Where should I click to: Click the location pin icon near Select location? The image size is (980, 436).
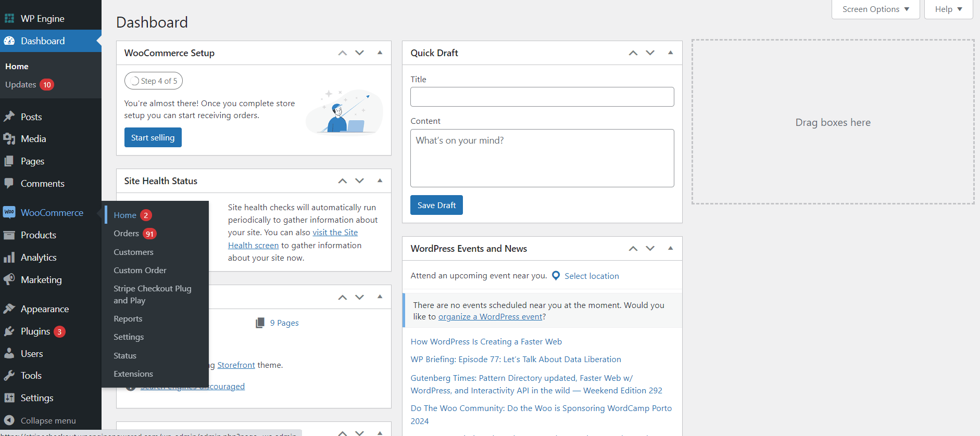tap(556, 276)
